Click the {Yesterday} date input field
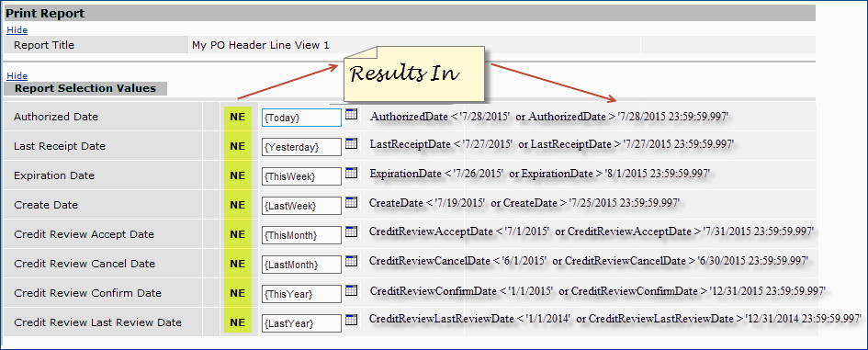Viewport: 868px width, 350px height. point(301,147)
